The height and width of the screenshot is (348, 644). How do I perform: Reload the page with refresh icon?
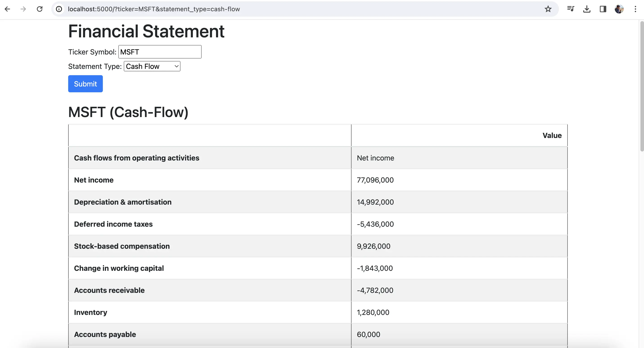click(40, 9)
